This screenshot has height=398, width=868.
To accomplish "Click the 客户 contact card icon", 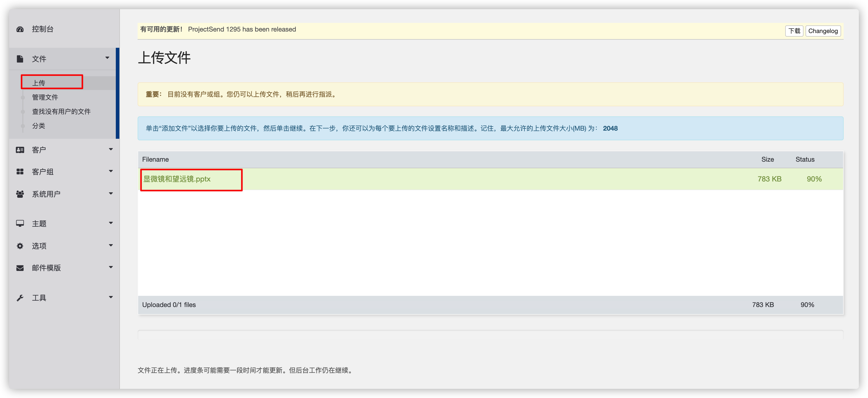I will point(20,149).
